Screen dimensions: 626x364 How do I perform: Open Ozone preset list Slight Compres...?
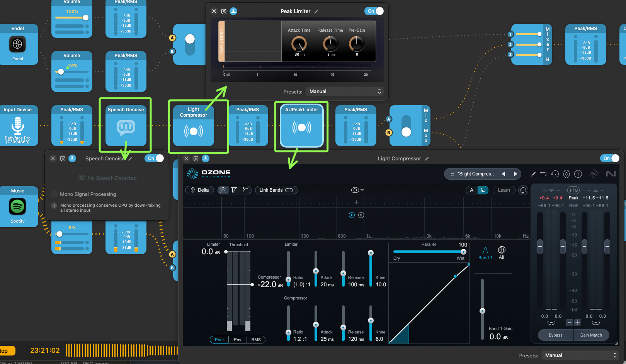[473, 174]
